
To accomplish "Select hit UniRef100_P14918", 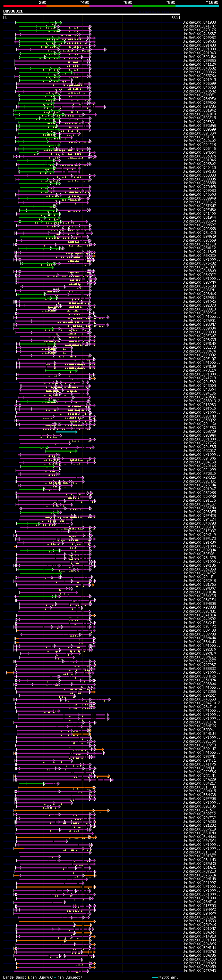I will coord(199,936).
